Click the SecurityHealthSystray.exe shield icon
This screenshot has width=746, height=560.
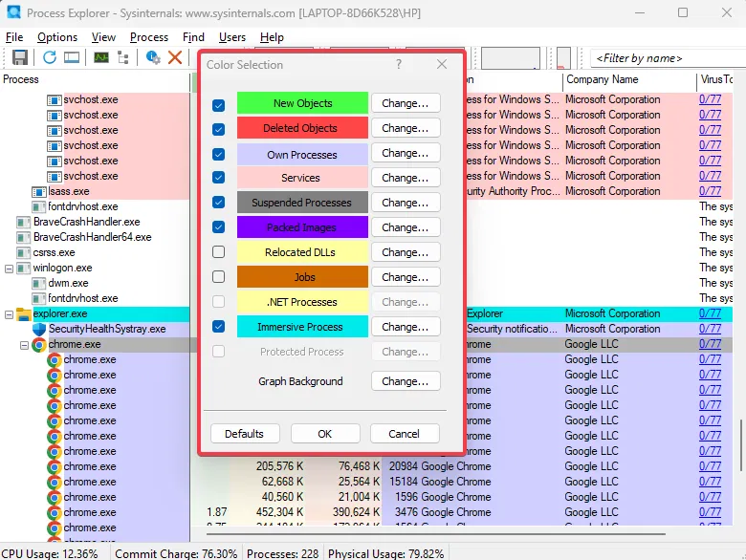[39, 329]
